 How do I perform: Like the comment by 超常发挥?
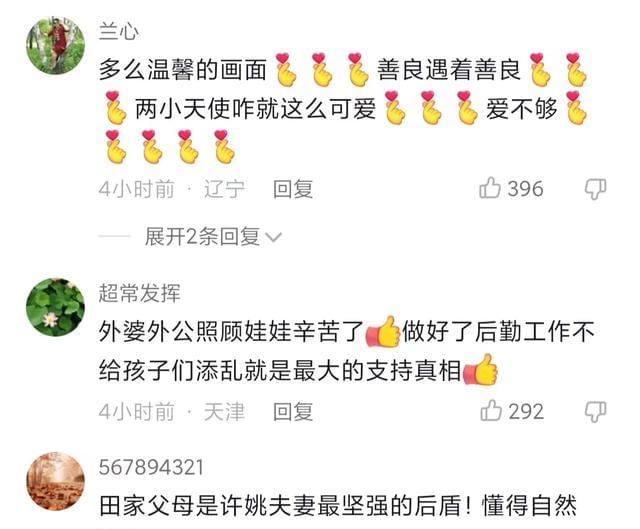tap(491, 411)
